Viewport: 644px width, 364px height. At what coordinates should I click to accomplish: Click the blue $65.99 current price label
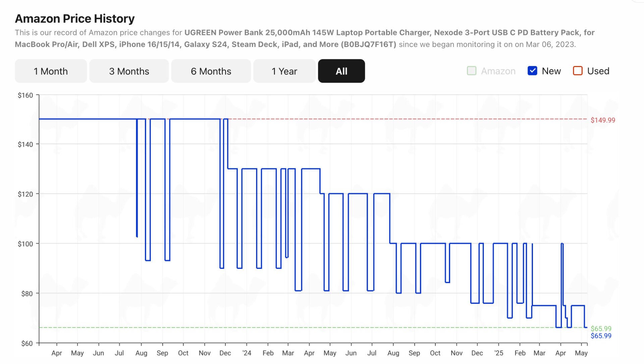point(601,336)
